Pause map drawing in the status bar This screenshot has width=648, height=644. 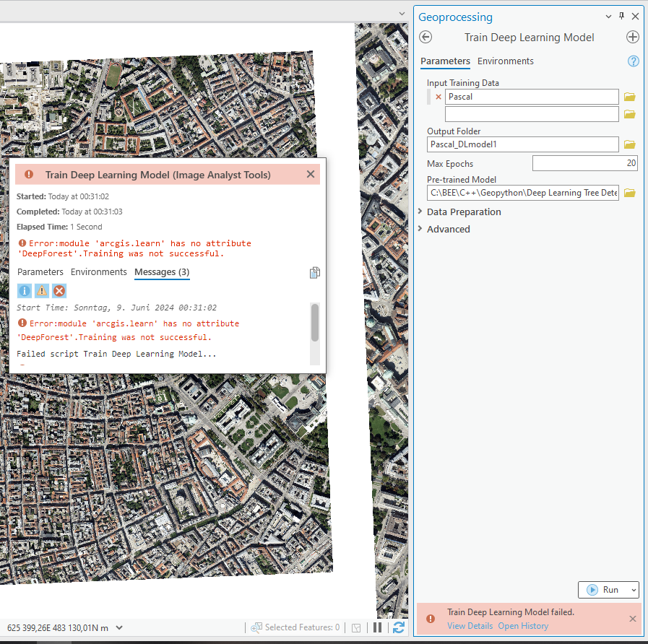click(x=377, y=627)
